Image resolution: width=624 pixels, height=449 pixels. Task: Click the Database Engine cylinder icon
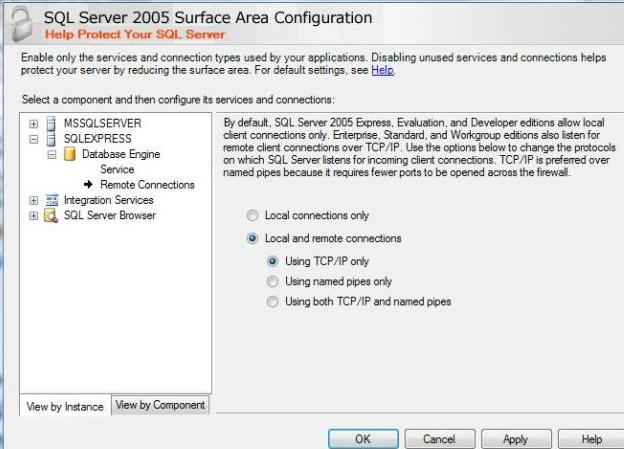(70, 154)
